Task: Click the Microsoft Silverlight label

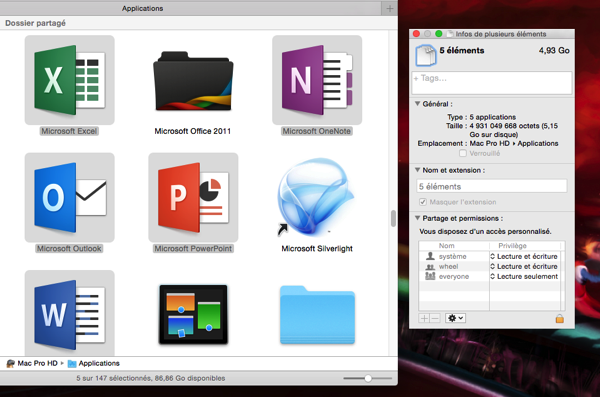Action: (x=317, y=248)
